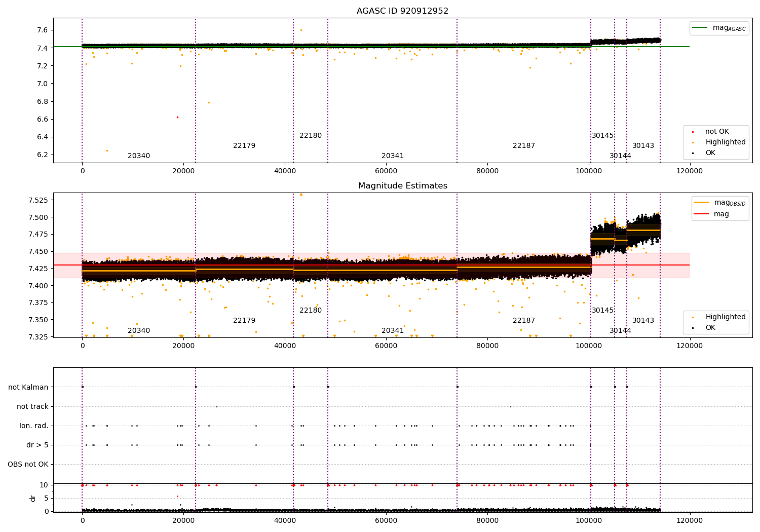
Task: Click OBSID label 22180 in Magnitude Estimates plot
Action: point(311,310)
